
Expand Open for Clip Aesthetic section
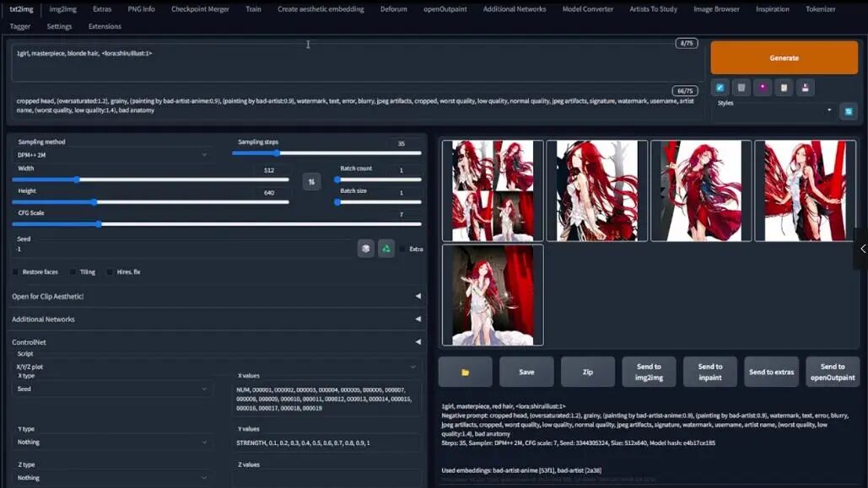pyautogui.click(x=216, y=296)
